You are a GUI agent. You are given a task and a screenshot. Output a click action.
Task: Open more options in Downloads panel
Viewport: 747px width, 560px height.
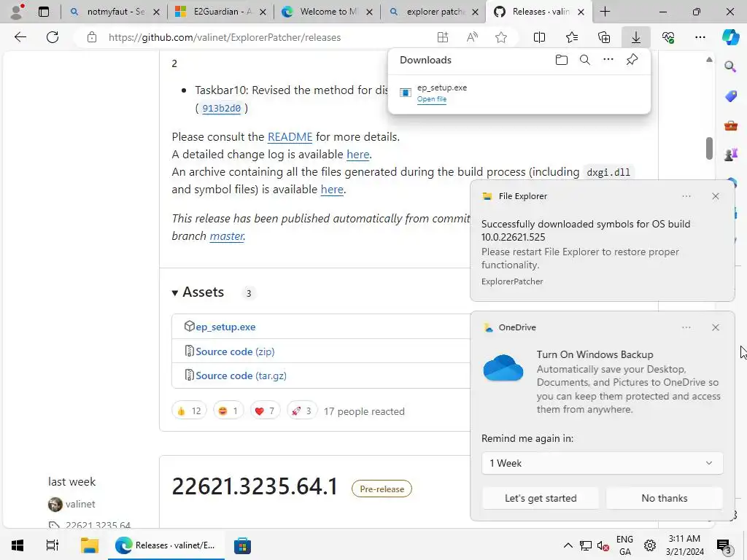click(x=608, y=60)
